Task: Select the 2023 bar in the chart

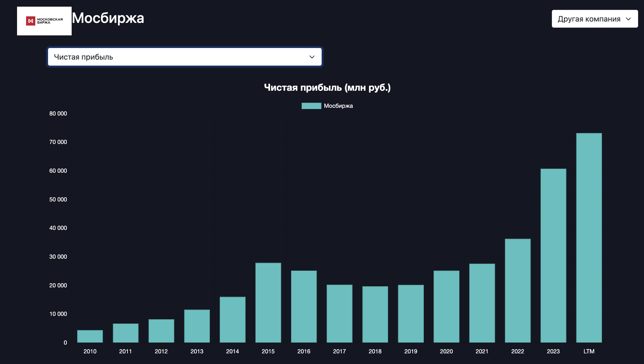Action: (553, 256)
